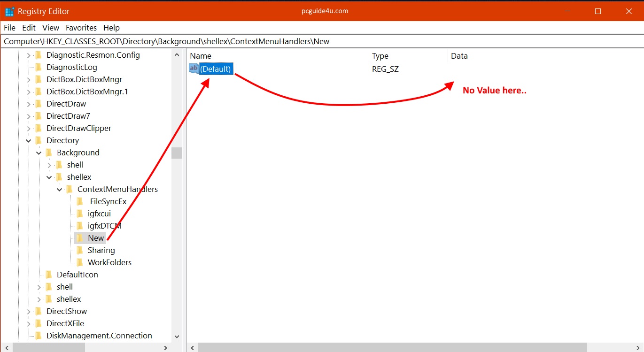Click the folder icon next to FileSyncEx
Image resolution: width=644 pixels, height=352 pixels.
(79, 201)
